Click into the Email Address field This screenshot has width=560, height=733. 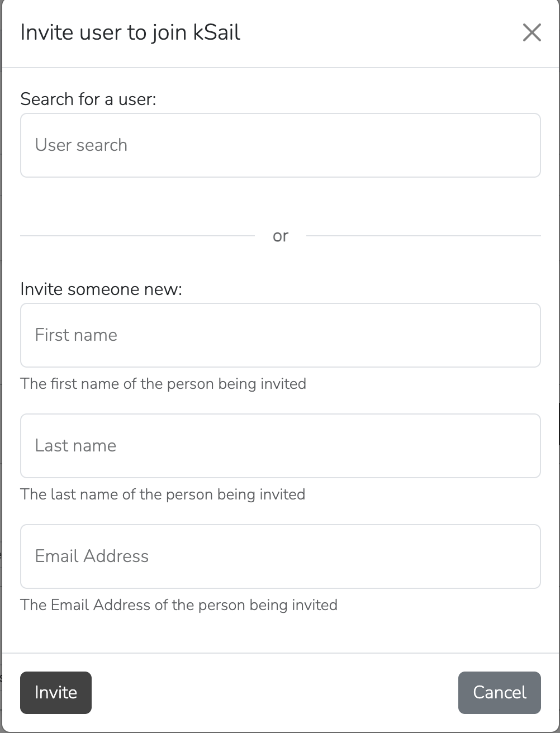click(x=280, y=556)
